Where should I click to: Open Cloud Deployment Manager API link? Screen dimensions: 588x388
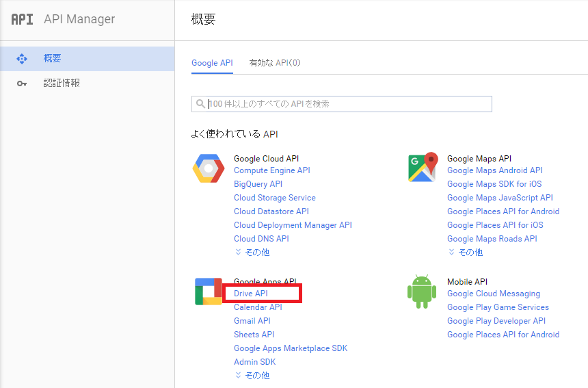[293, 225]
